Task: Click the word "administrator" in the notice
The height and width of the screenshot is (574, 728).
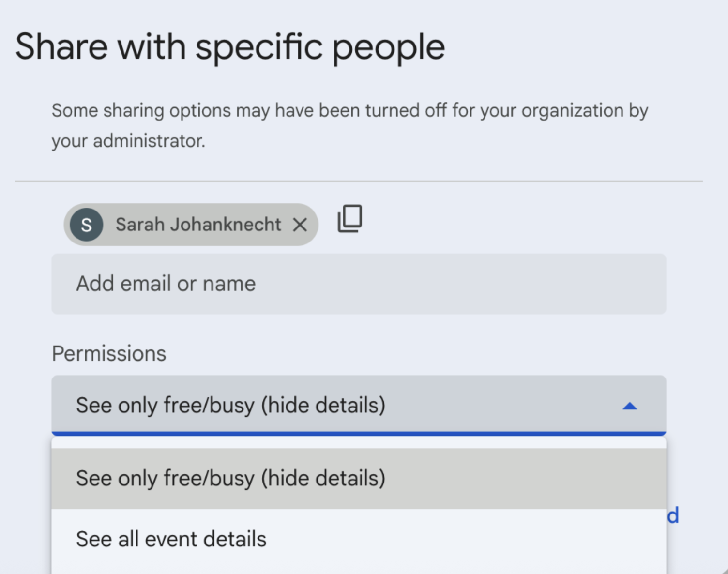Action: click(x=149, y=141)
